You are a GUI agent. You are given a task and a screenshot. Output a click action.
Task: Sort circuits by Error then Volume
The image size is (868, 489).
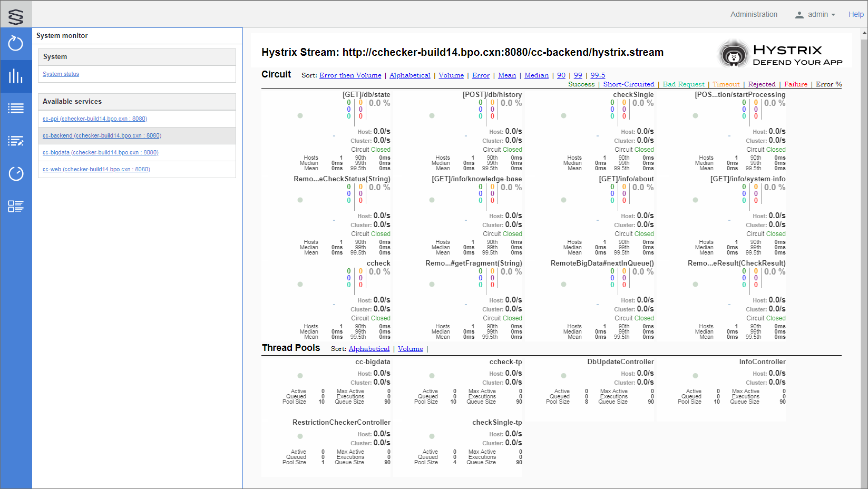(350, 75)
